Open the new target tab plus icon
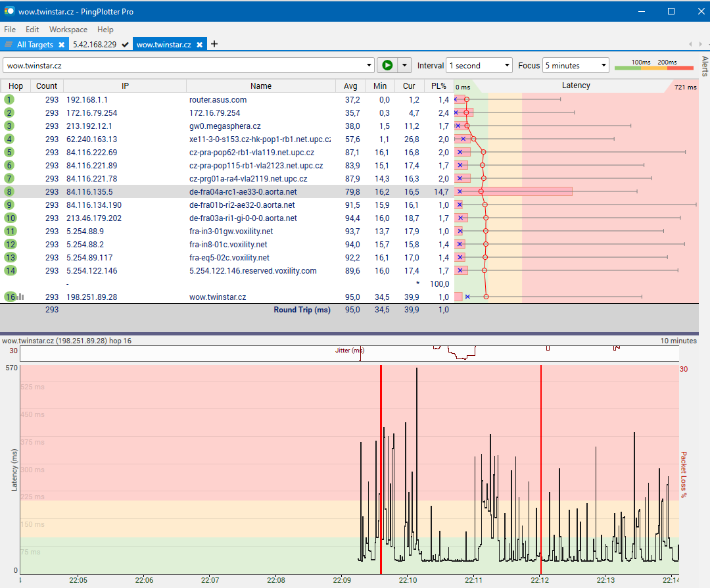This screenshot has height=588, width=710. click(x=214, y=44)
